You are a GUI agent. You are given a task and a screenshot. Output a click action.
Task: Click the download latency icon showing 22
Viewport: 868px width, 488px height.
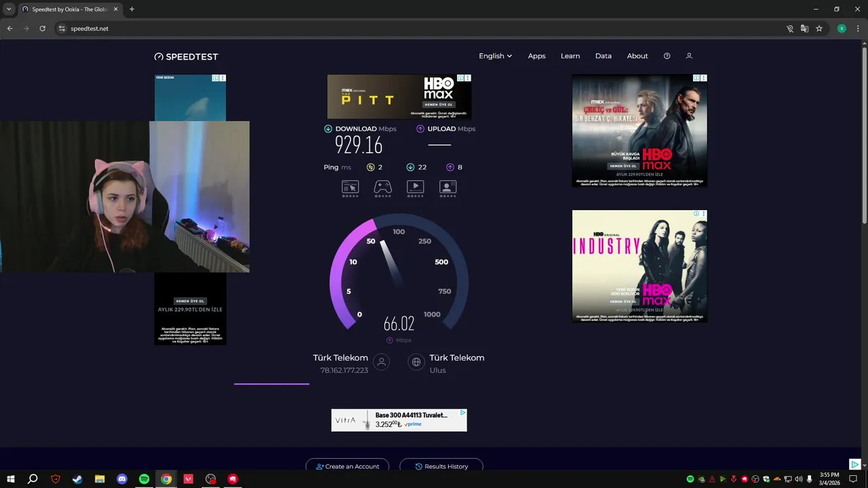coord(410,167)
